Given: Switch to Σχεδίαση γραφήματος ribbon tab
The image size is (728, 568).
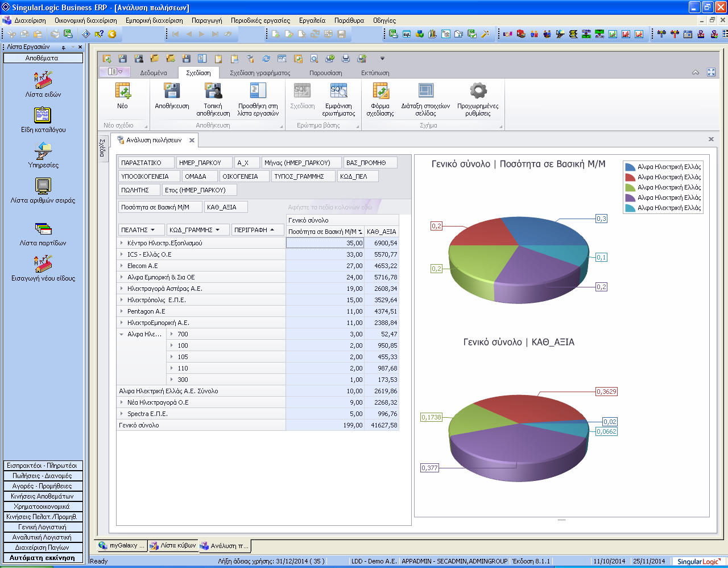Looking at the screenshot, I should (x=260, y=73).
